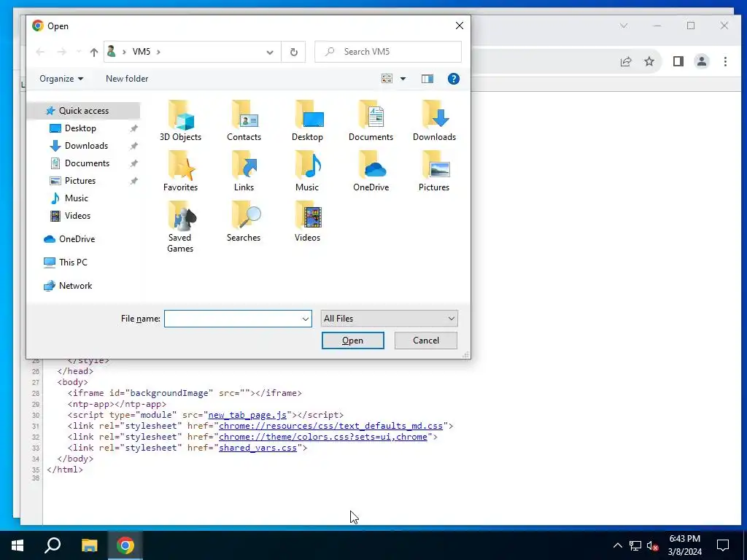The width and height of the screenshot is (747, 560).
Task: Select the Favorites folder
Action: pos(181,171)
